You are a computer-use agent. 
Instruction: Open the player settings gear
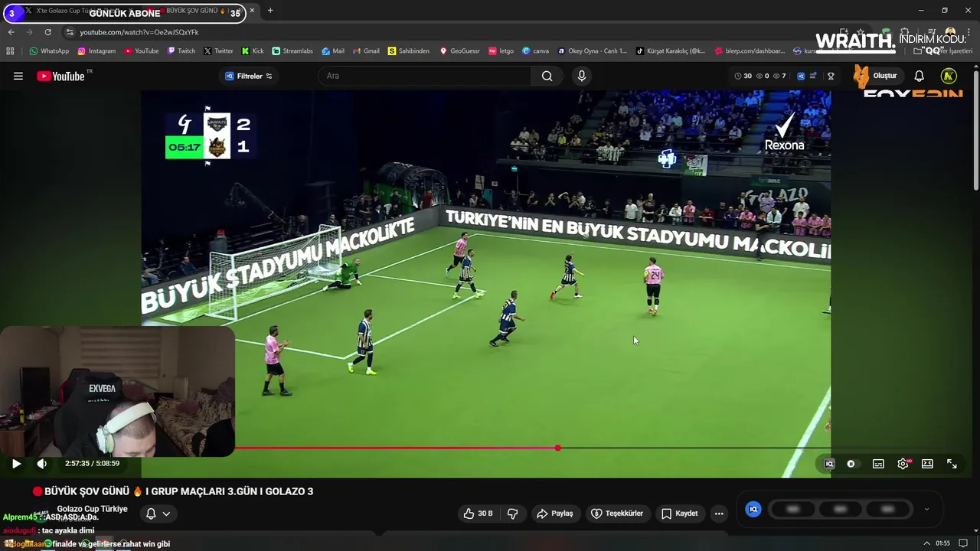point(903,464)
